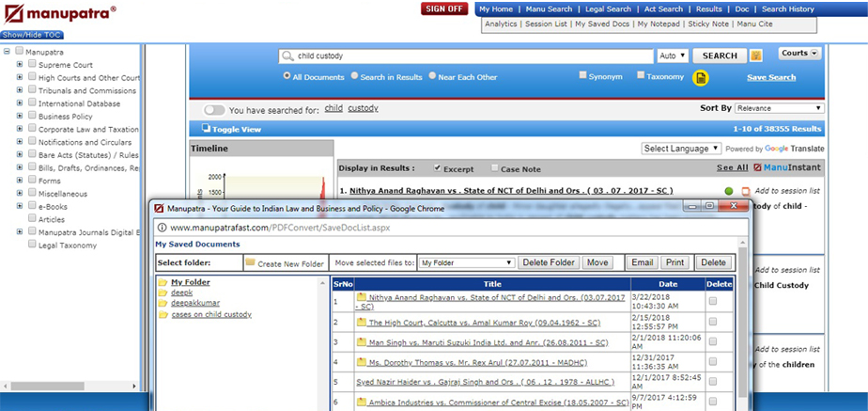Click Manupatra favicon in popup title bar
The image size is (868, 411).
160,208
